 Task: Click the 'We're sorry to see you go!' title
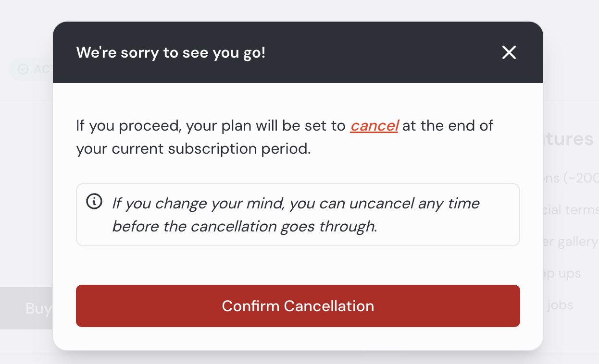[x=171, y=52]
